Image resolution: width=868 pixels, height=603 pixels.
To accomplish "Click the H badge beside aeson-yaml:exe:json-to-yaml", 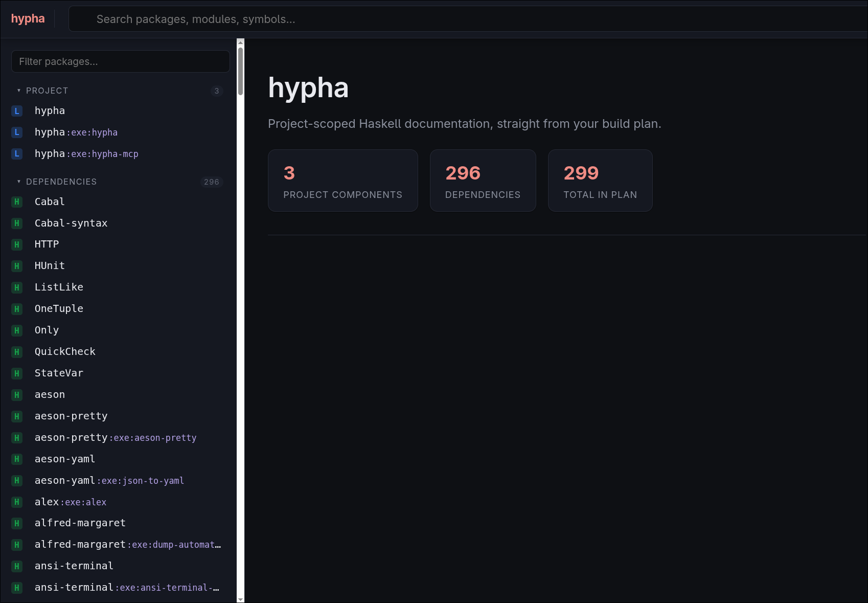I will 17,481.
